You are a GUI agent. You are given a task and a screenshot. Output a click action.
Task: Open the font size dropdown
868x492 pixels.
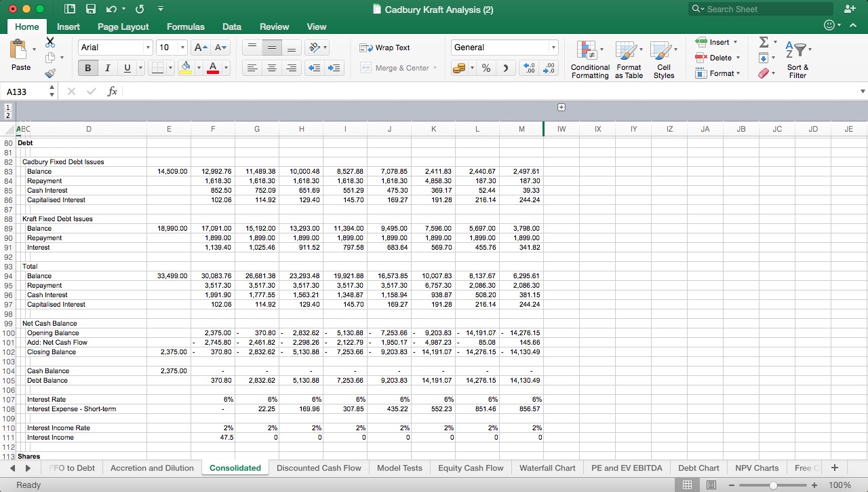pos(182,48)
